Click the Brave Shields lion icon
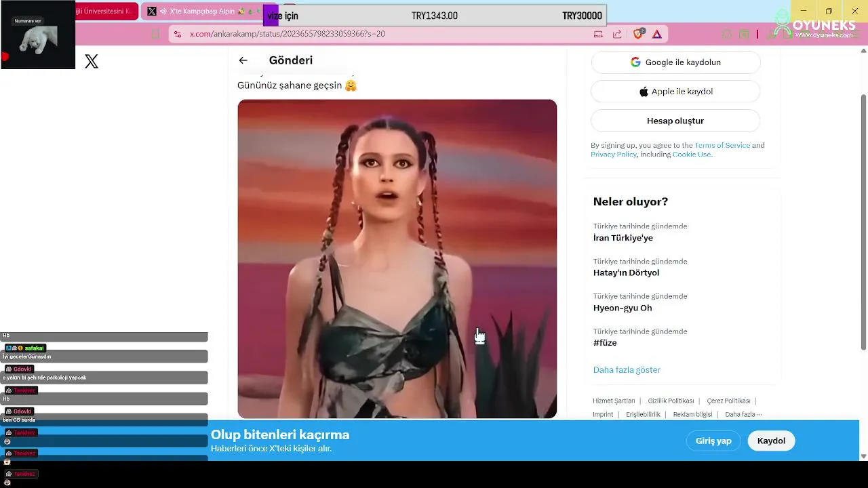868x488 pixels. (x=638, y=34)
